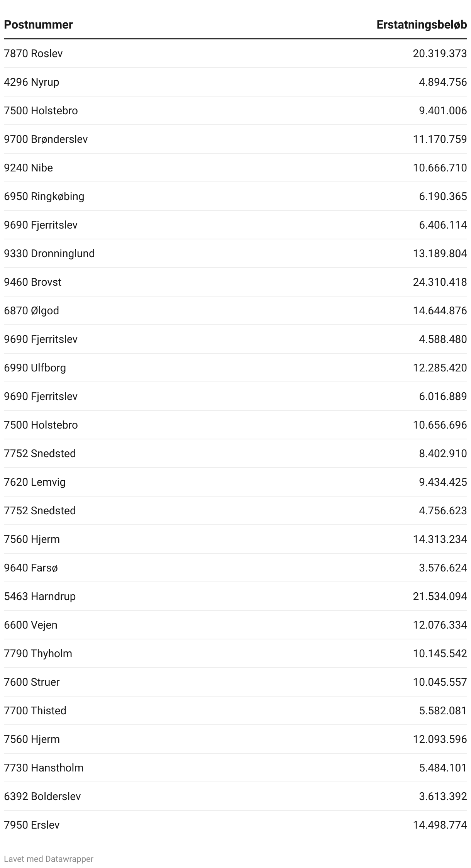Select the 9700 Brønderslev entry
This screenshot has width=471, height=868.
[46, 139]
